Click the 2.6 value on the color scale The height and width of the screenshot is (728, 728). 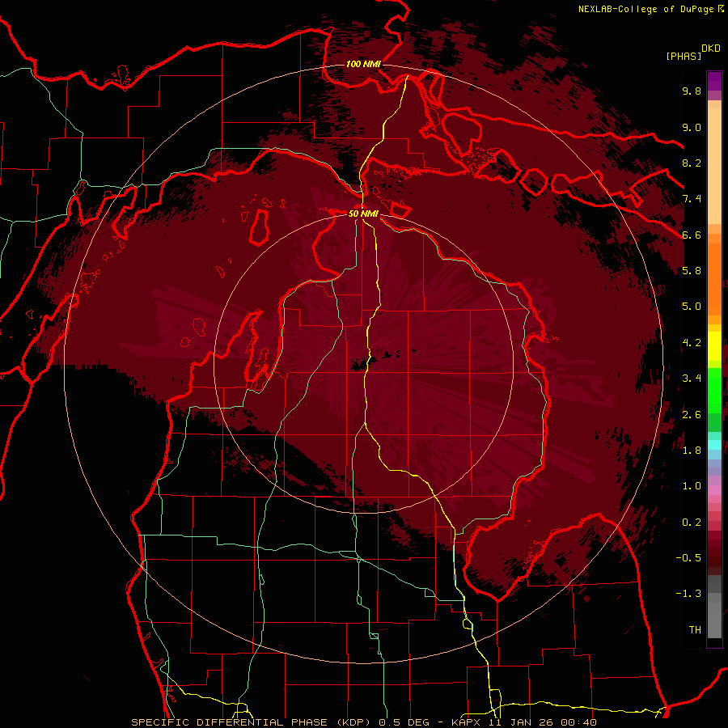692,415
